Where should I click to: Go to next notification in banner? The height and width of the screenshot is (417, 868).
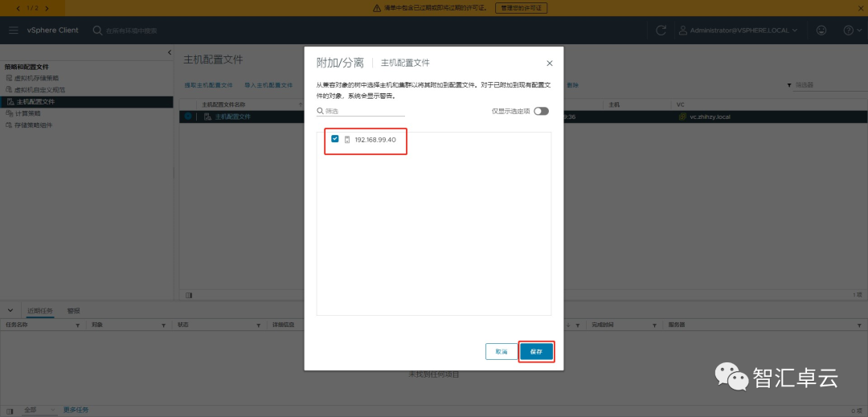[x=47, y=8]
